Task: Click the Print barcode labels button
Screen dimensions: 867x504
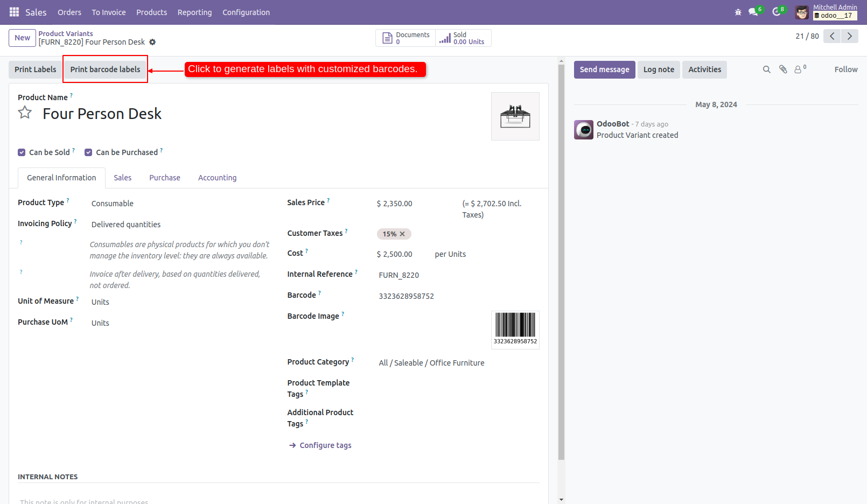Action: (105, 69)
